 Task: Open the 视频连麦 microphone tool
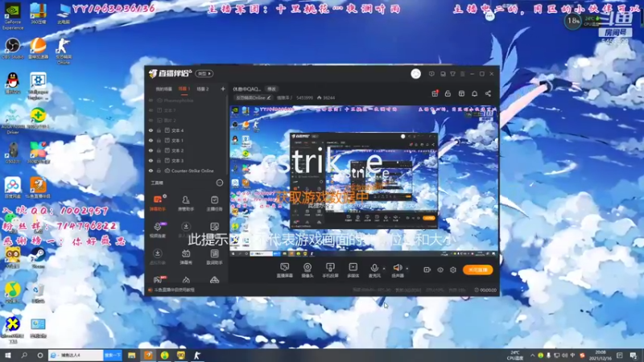158,230
